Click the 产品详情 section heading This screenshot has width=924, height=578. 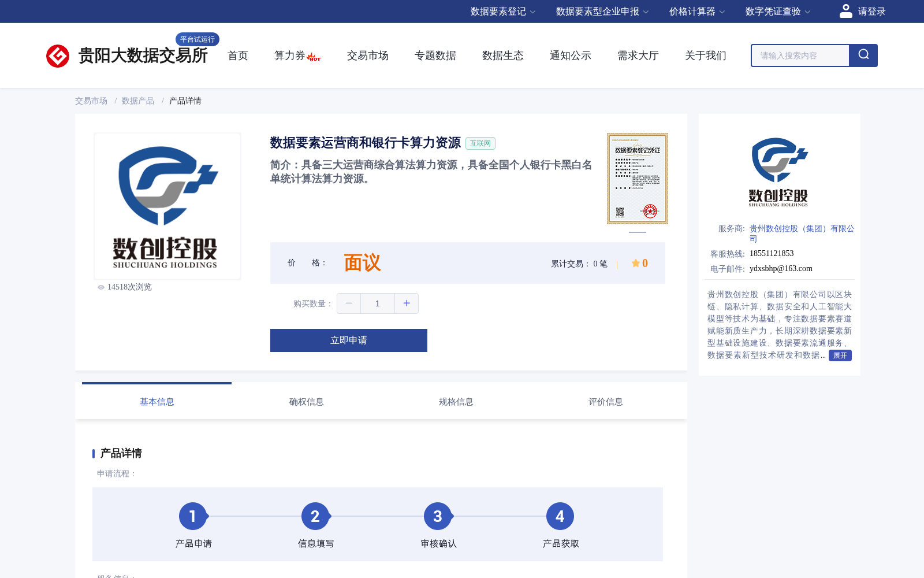(121, 453)
